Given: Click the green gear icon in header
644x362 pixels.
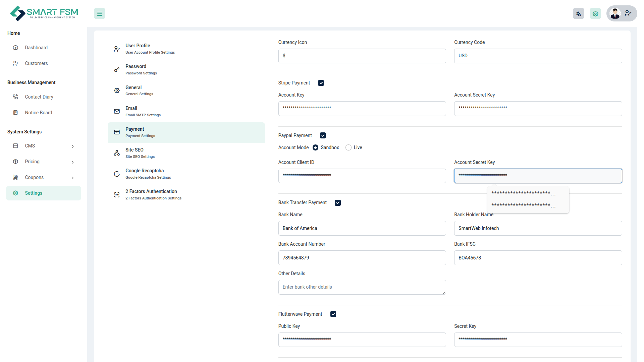Looking at the screenshot, I should (x=595, y=14).
